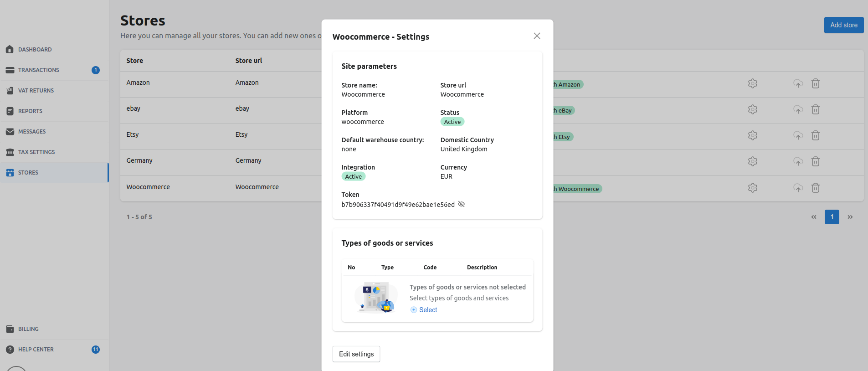The height and width of the screenshot is (371, 868).
Task: Click upload icon in Woocommerce row
Action: [x=798, y=188]
